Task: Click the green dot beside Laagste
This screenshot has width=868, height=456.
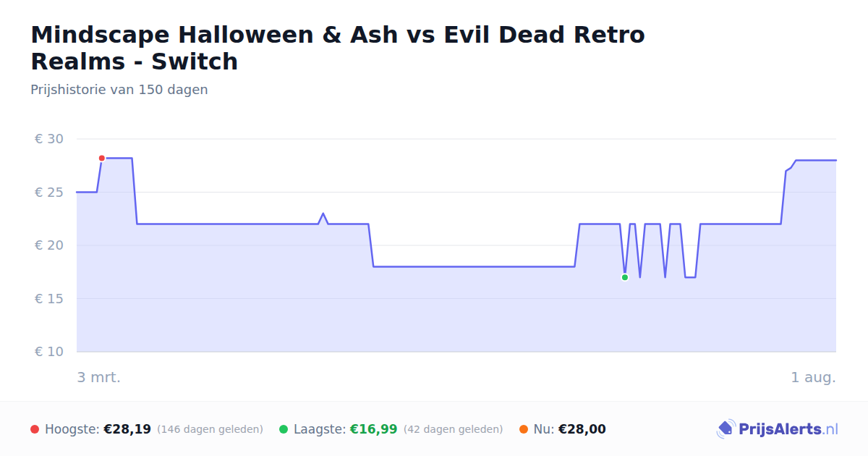Action: [284, 429]
